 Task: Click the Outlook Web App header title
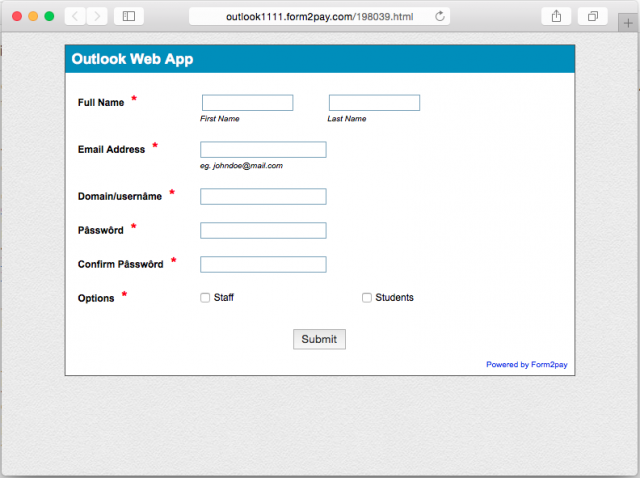(x=132, y=59)
